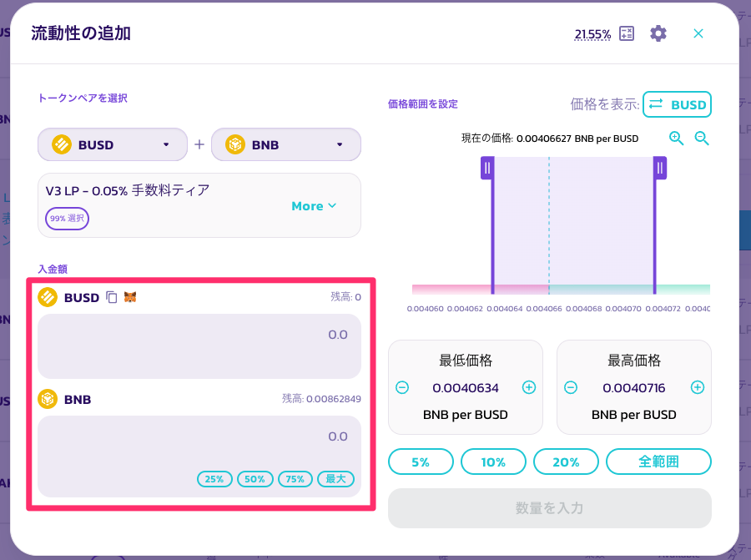751x560 pixels.
Task: Open the ROI calculator icon
Action: (x=627, y=33)
